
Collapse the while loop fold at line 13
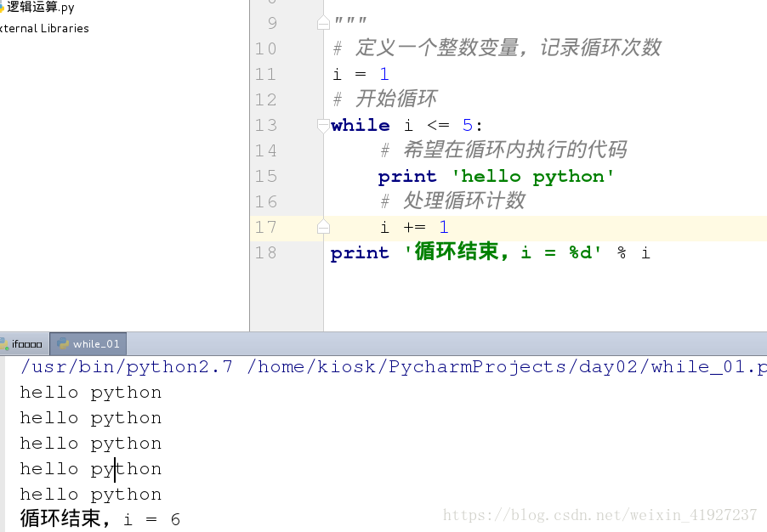coord(322,126)
